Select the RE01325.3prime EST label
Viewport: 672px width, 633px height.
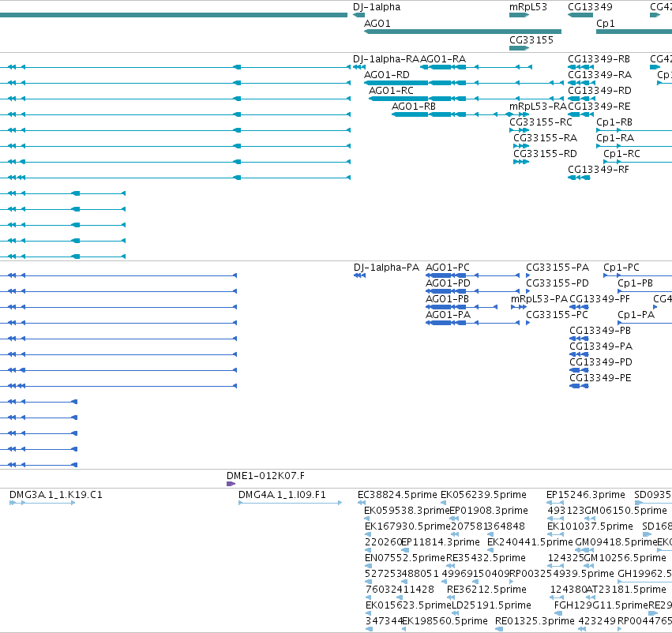pos(535,621)
